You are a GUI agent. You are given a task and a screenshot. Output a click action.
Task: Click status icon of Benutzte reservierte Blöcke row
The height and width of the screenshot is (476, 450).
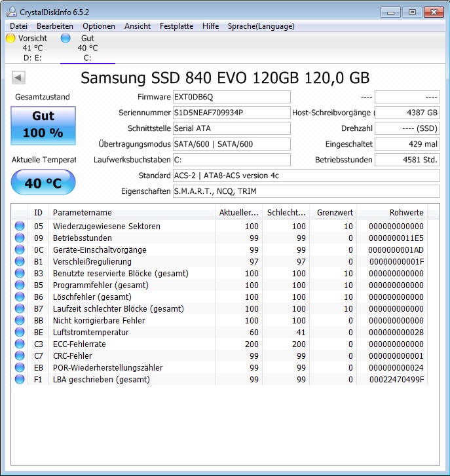(x=20, y=273)
